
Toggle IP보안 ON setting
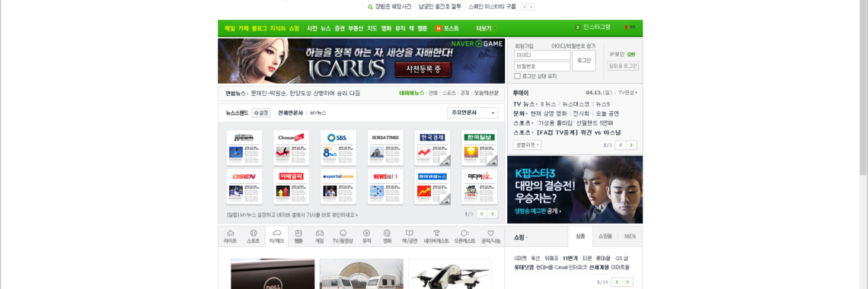pyautogui.click(x=630, y=54)
